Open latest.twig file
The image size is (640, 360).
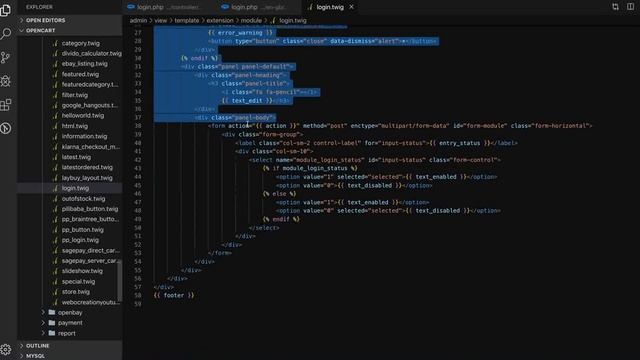coord(76,157)
